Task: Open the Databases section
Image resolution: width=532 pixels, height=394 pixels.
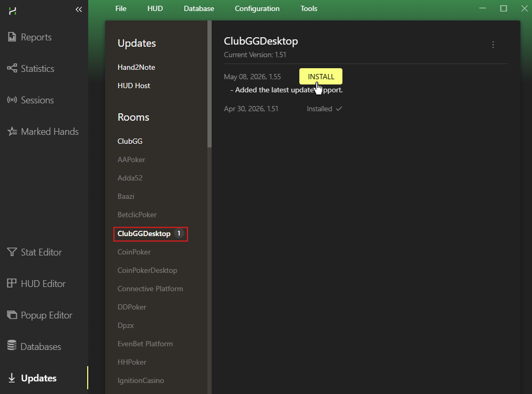Action: 41,347
